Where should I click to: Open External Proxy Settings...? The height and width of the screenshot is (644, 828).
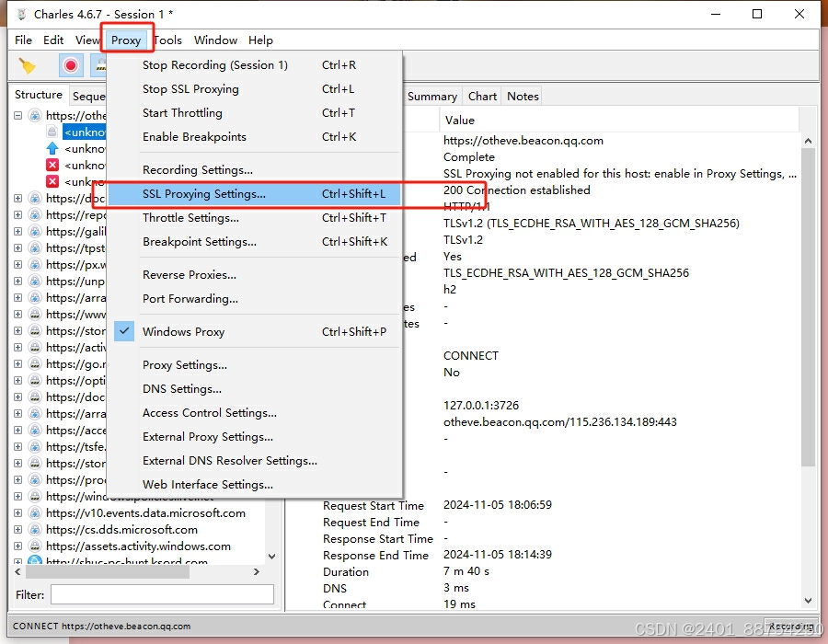tap(254, 437)
